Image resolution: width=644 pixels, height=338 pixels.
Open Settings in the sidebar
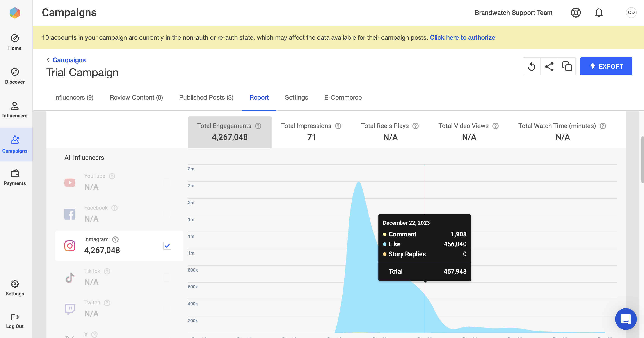[x=15, y=288]
